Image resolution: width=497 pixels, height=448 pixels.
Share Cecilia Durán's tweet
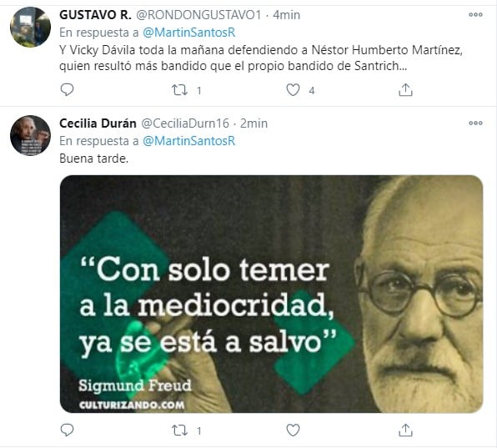[x=405, y=430]
